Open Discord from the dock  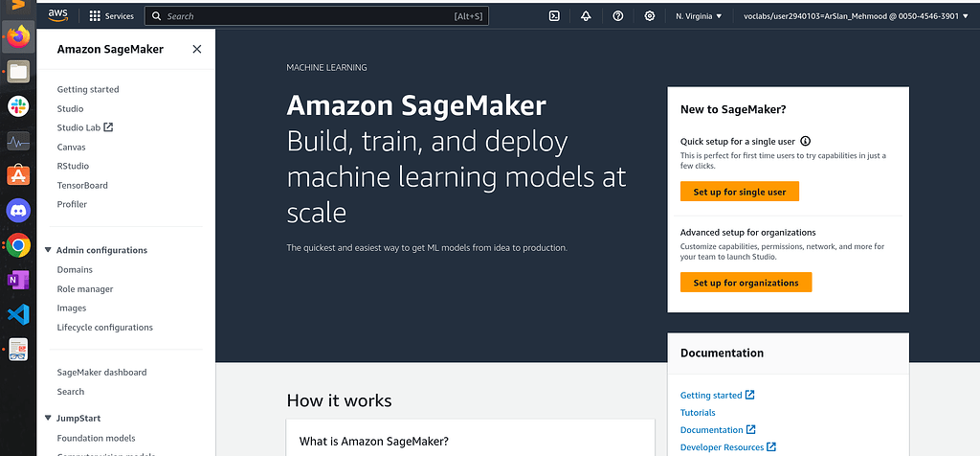click(18, 210)
